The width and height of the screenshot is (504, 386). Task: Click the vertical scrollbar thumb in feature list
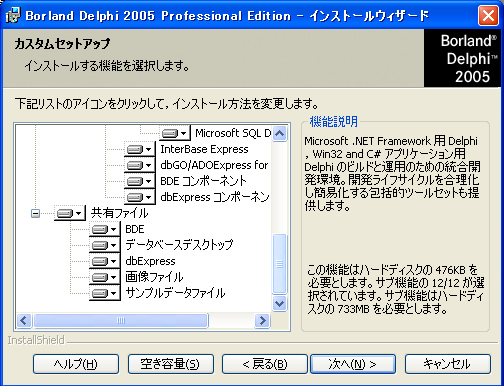pyautogui.click(x=279, y=264)
